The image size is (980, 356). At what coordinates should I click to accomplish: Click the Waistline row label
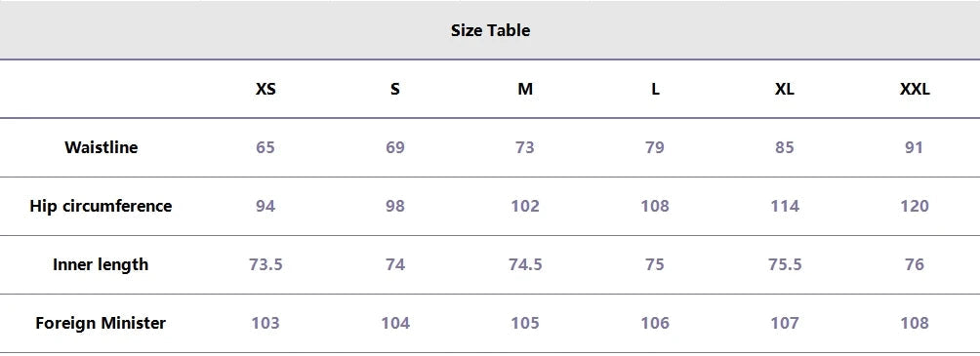point(102,147)
